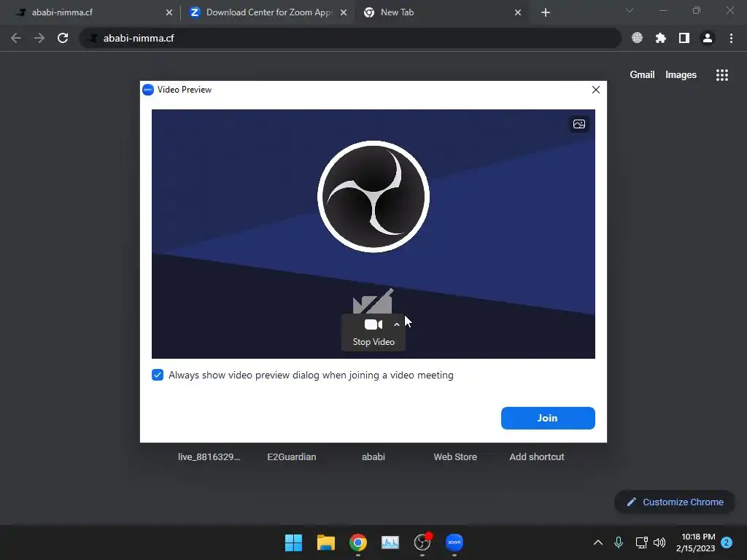Open a new browser tab with plus

pyautogui.click(x=546, y=12)
